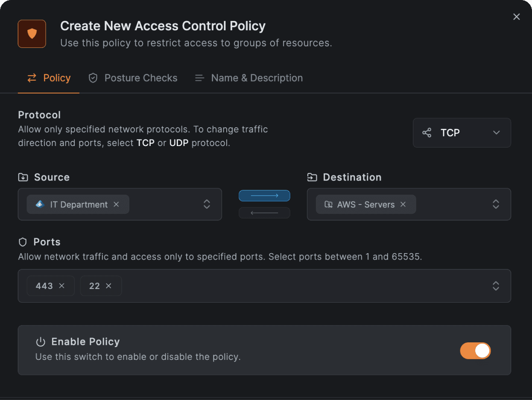Image resolution: width=532 pixels, height=400 pixels.
Task: Remove port 443 from the ports list
Action: pos(61,286)
